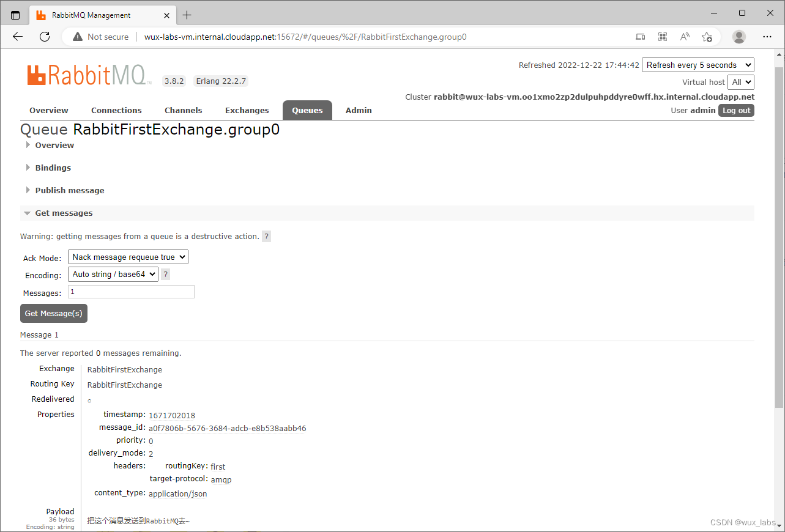Click the content_type value application/json
This screenshot has height=532, width=785.
[x=178, y=494]
